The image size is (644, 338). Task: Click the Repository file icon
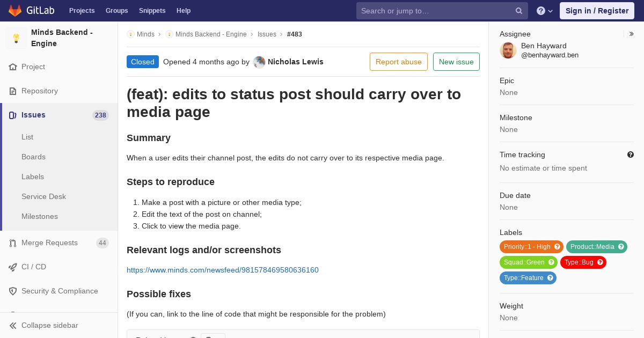coord(13,91)
